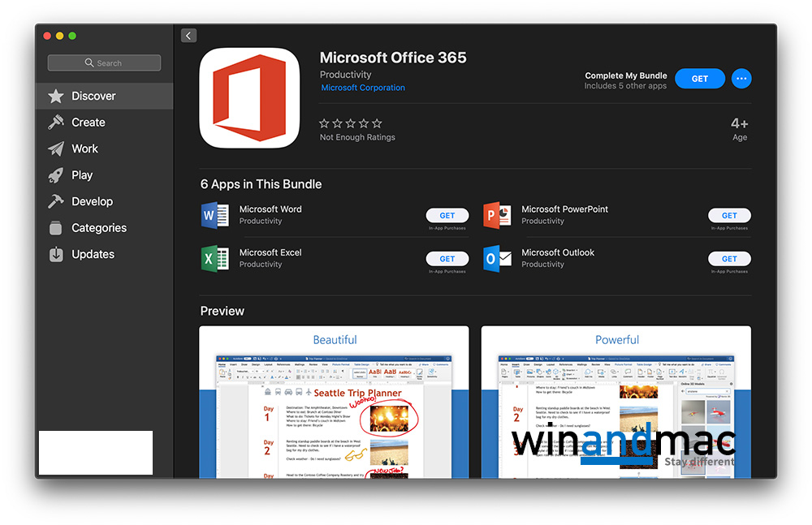This screenshot has width=812, height=525.
Task: Go back using the back arrow
Action: (x=188, y=35)
